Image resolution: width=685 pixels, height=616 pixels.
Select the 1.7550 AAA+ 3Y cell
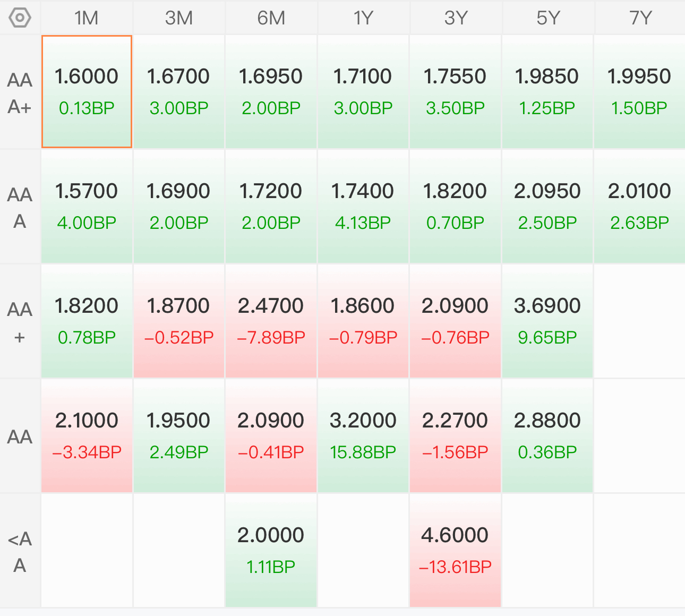[456, 91]
